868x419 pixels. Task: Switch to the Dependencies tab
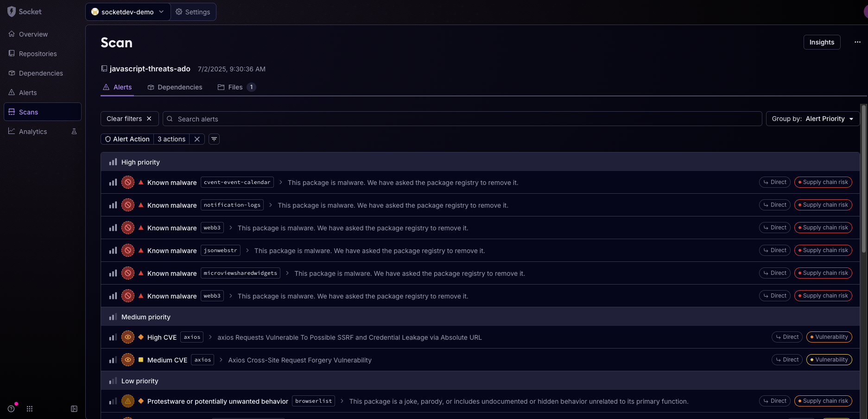pos(175,87)
